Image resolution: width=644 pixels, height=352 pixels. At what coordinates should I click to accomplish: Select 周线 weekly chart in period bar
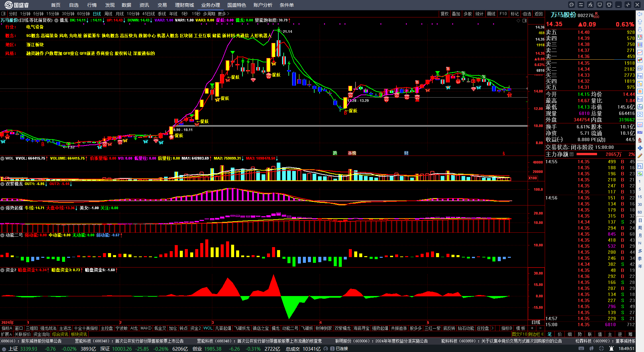point(108,14)
